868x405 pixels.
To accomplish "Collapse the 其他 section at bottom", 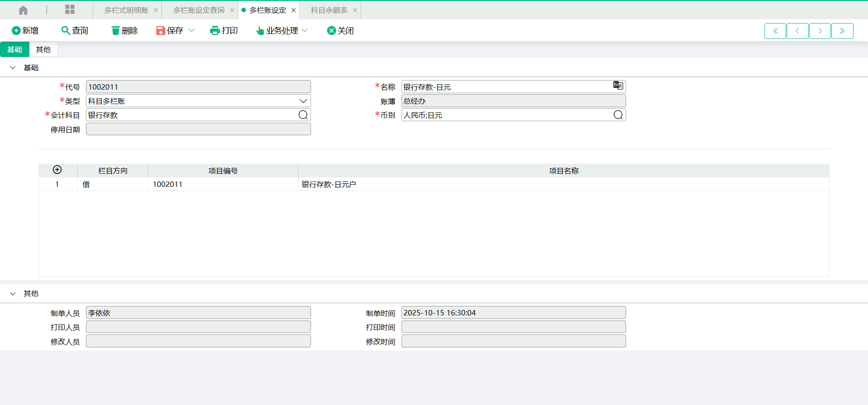I will click(13, 293).
